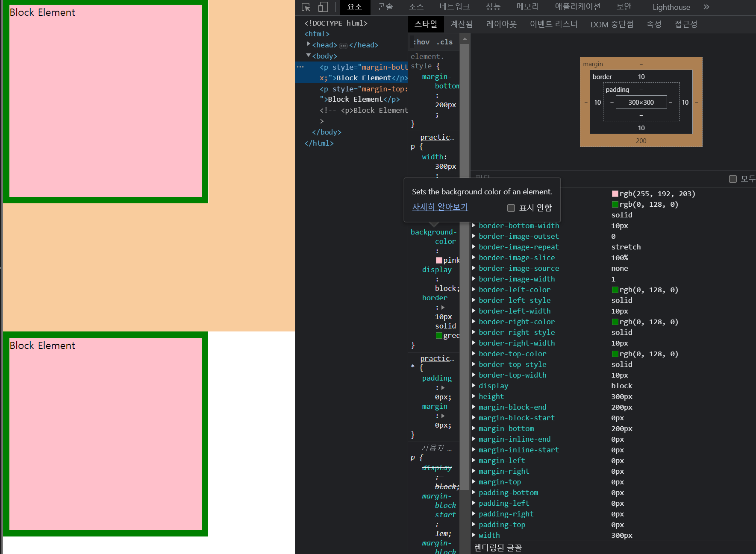
Task: Switch to the DOM 중단점 sub-tab
Action: (612, 24)
